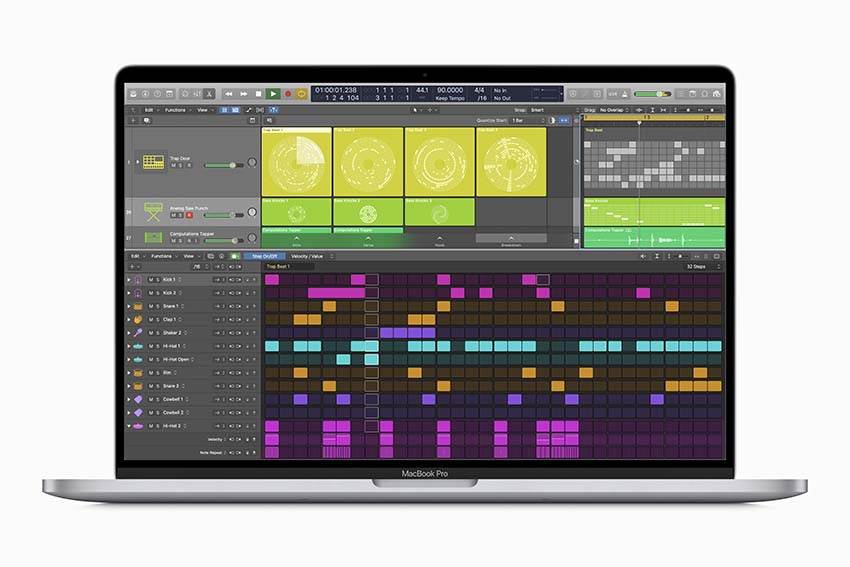This screenshot has height=567, width=850.
Task: Trigger the first yellow Trap Beat cell
Action: pos(297,162)
